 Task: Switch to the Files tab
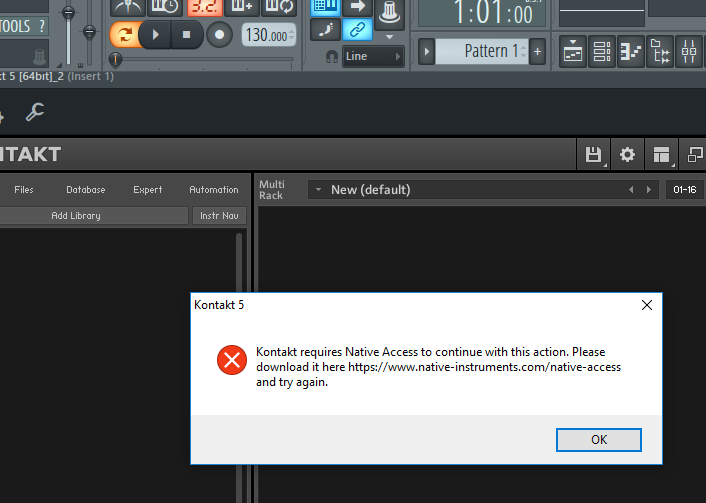click(24, 190)
